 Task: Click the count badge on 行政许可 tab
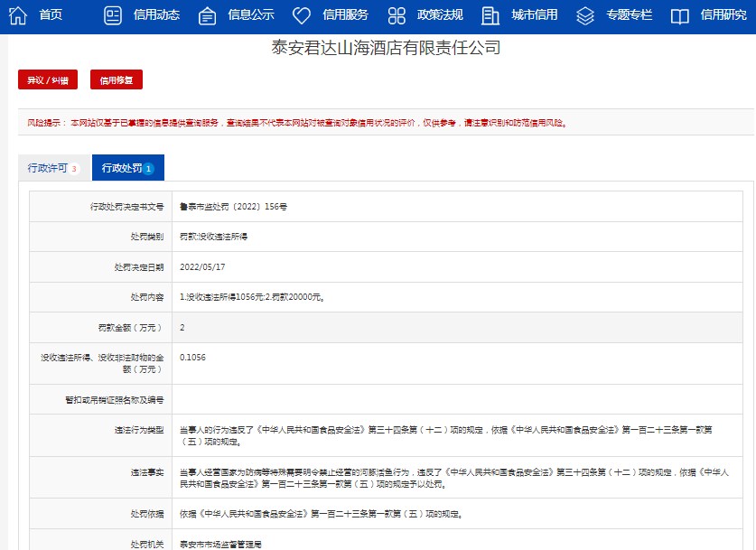[76, 167]
